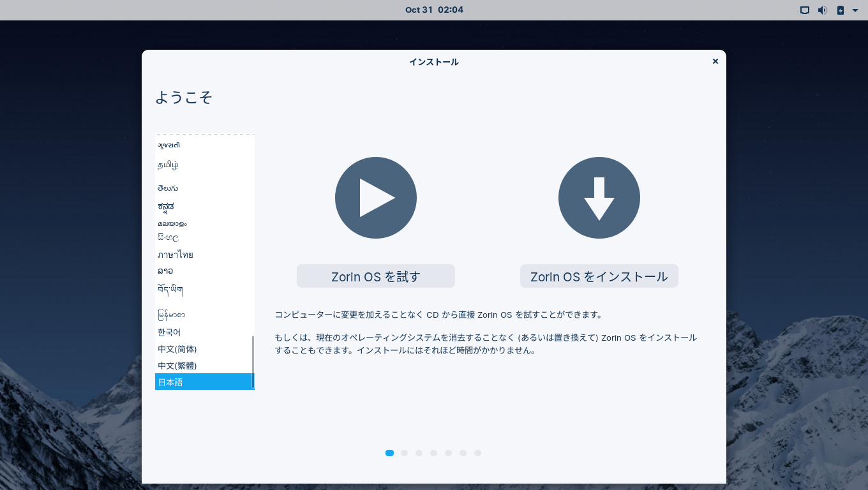The height and width of the screenshot is (490, 868).
Task: Select the Tibetan language entry
Action: [x=204, y=290]
